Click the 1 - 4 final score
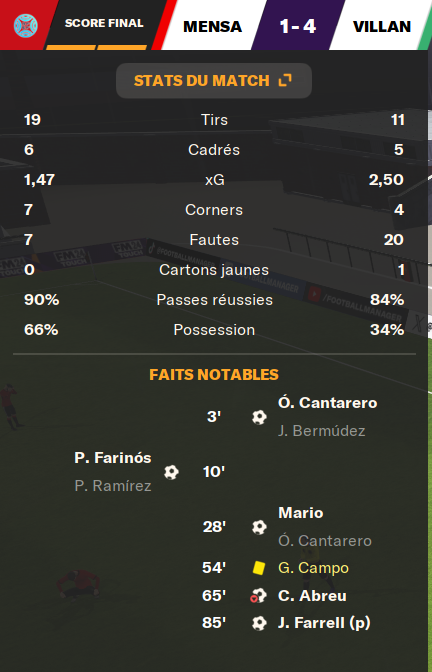432x672 pixels. 298,27
